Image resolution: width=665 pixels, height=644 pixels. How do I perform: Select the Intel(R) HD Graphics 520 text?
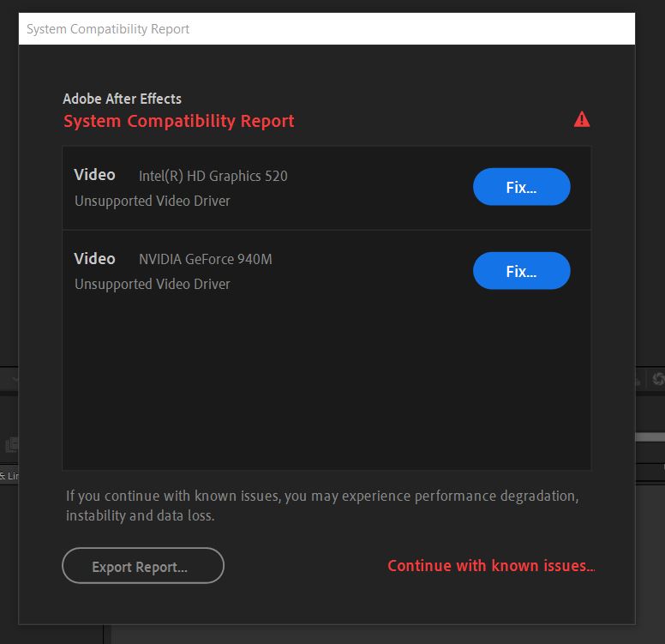coord(213,176)
